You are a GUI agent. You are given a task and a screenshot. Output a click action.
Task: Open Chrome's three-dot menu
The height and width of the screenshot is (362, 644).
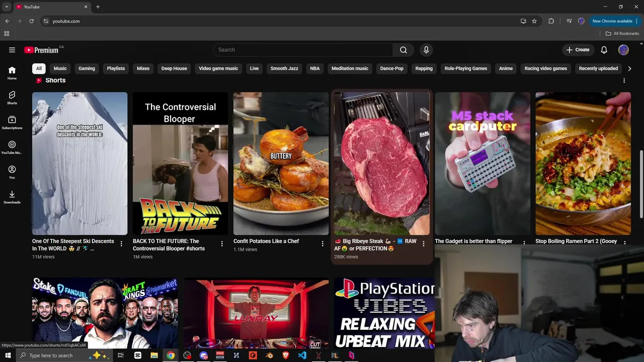tap(637, 21)
